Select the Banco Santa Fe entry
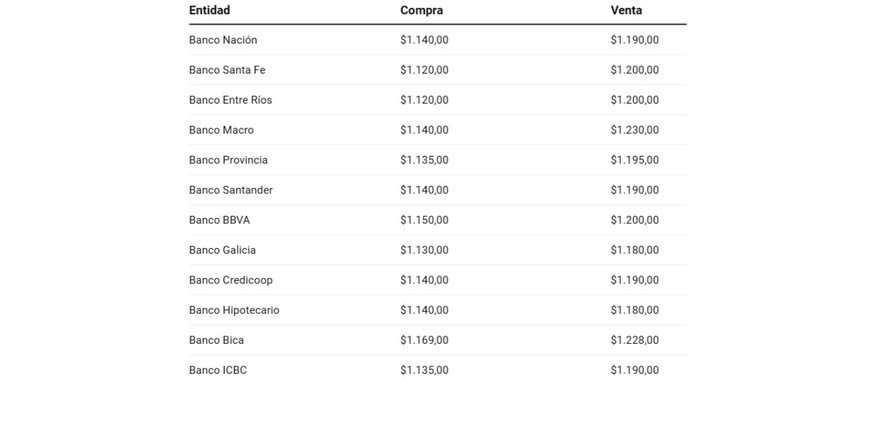Image resolution: width=870 pixels, height=438 pixels. pos(227,70)
